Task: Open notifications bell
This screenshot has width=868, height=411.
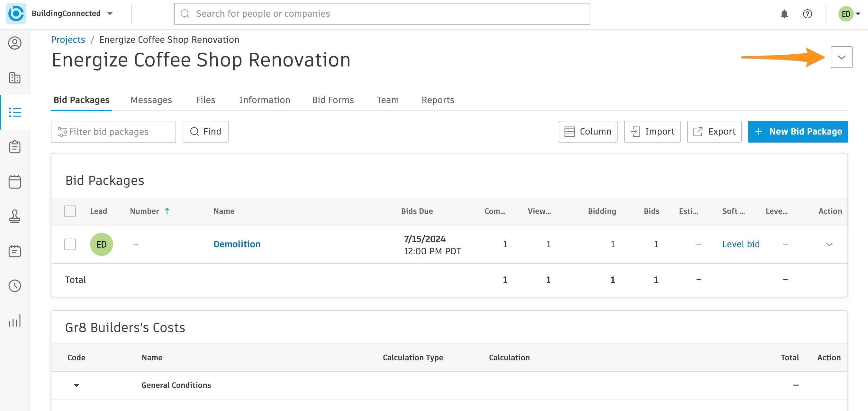Action: coord(784,14)
